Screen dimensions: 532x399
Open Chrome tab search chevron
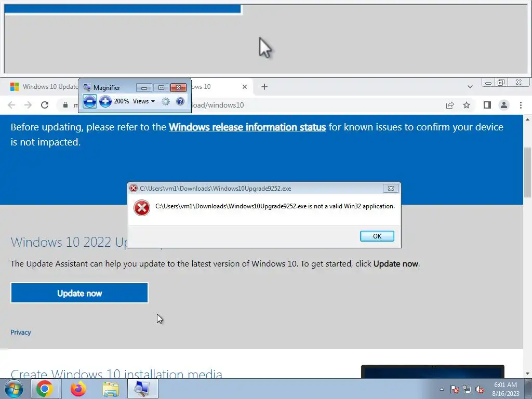(x=470, y=87)
